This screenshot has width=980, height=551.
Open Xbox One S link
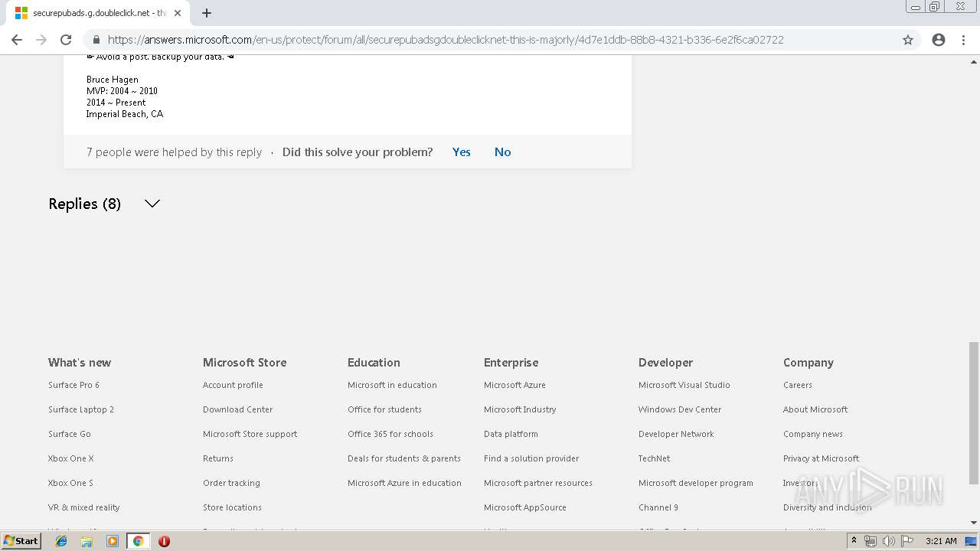(70, 483)
